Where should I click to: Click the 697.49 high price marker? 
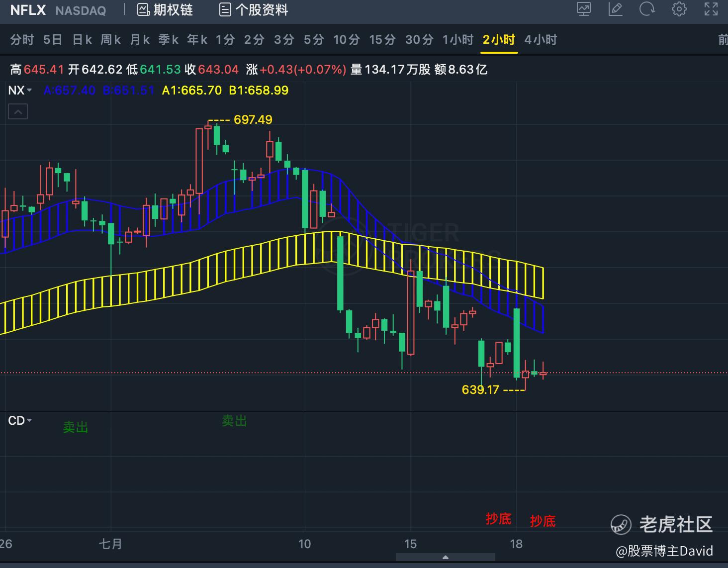(253, 120)
